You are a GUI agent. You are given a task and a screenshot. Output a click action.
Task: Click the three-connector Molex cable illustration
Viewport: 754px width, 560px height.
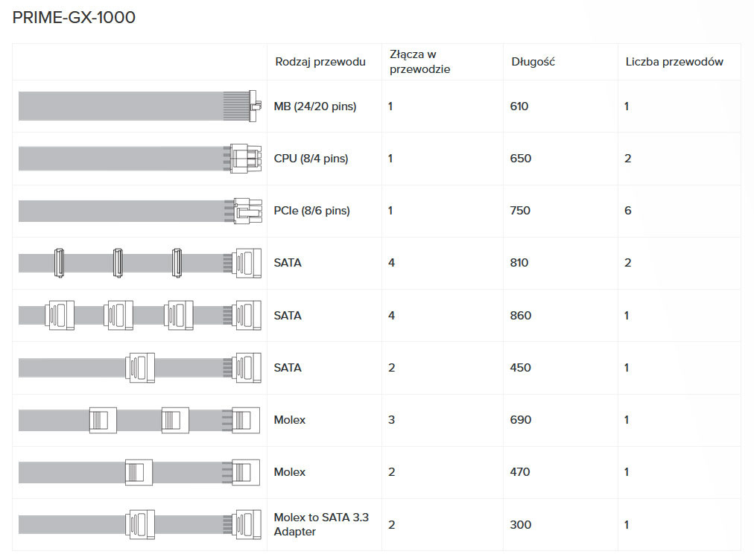tap(139, 420)
